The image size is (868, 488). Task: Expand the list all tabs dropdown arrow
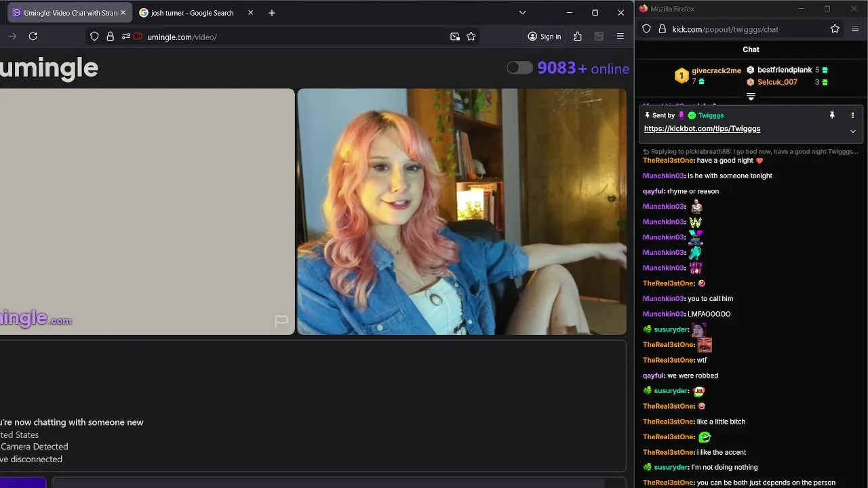522,13
